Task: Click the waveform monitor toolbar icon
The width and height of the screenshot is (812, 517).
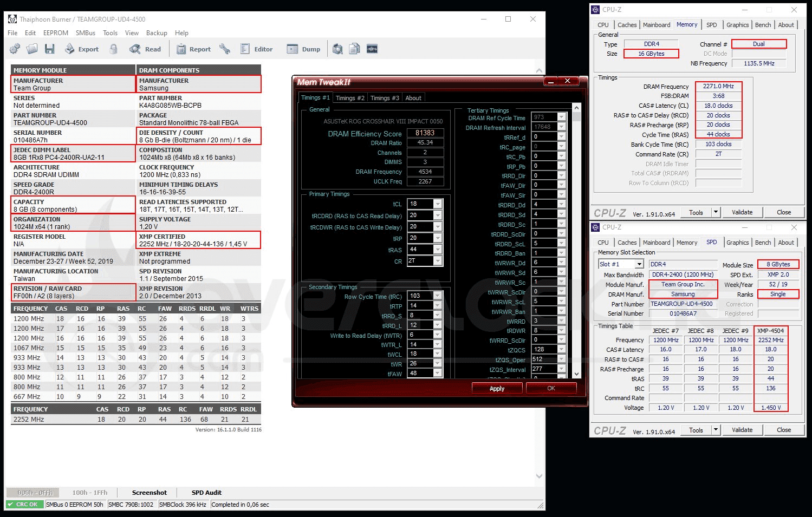Action: click(372, 49)
